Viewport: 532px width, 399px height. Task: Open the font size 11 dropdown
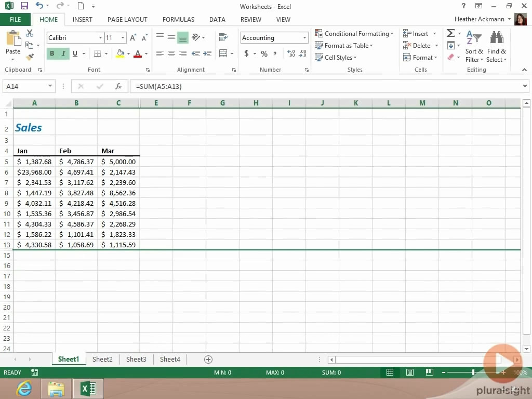click(123, 37)
